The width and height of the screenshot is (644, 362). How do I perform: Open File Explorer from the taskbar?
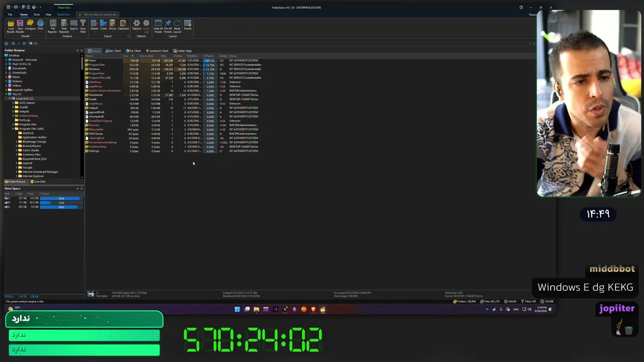tap(256, 309)
